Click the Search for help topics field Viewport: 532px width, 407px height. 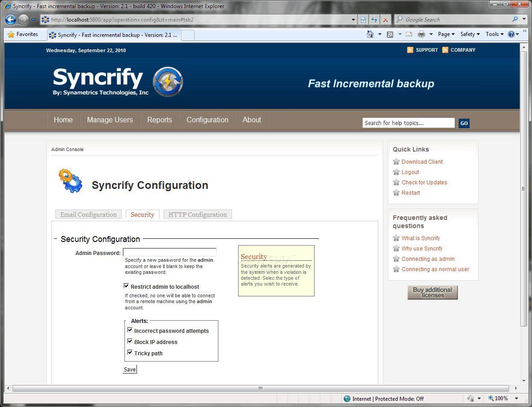click(x=408, y=123)
